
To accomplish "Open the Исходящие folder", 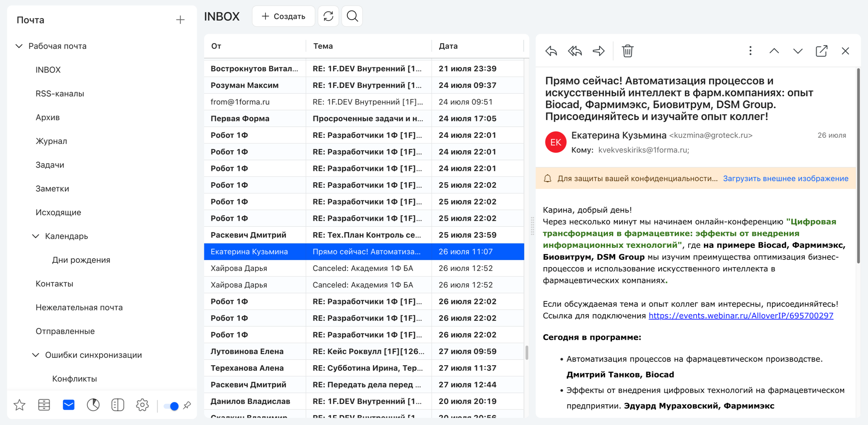I will tap(58, 212).
